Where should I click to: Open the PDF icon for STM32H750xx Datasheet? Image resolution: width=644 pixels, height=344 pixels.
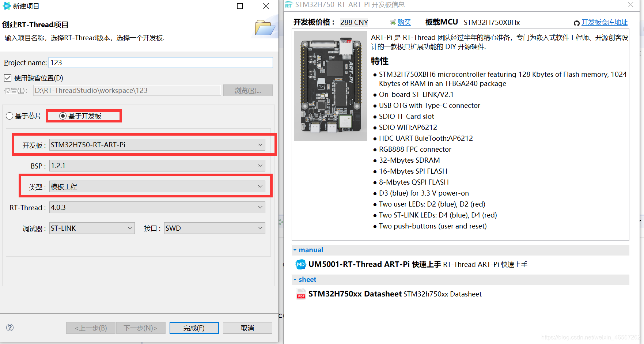click(301, 294)
